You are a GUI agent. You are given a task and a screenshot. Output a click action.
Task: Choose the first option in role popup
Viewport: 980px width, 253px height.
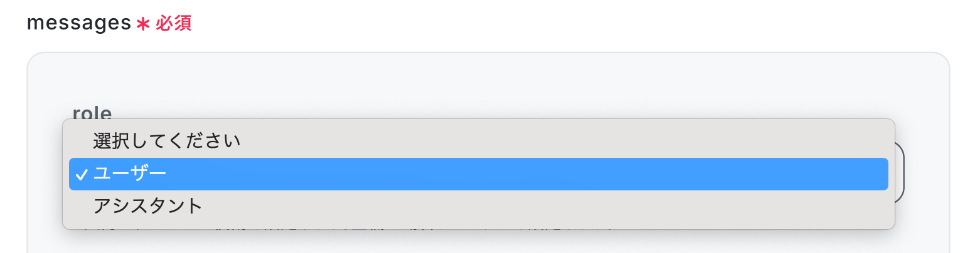[x=478, y=141]
